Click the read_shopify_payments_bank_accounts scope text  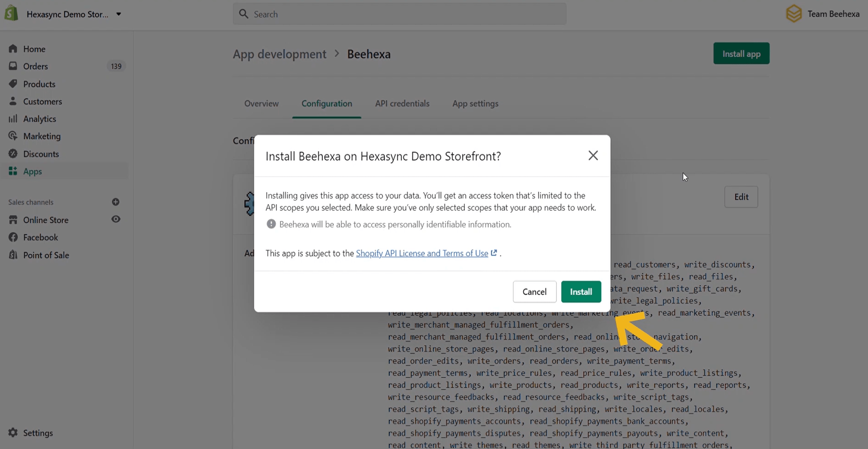pos(607,421)
